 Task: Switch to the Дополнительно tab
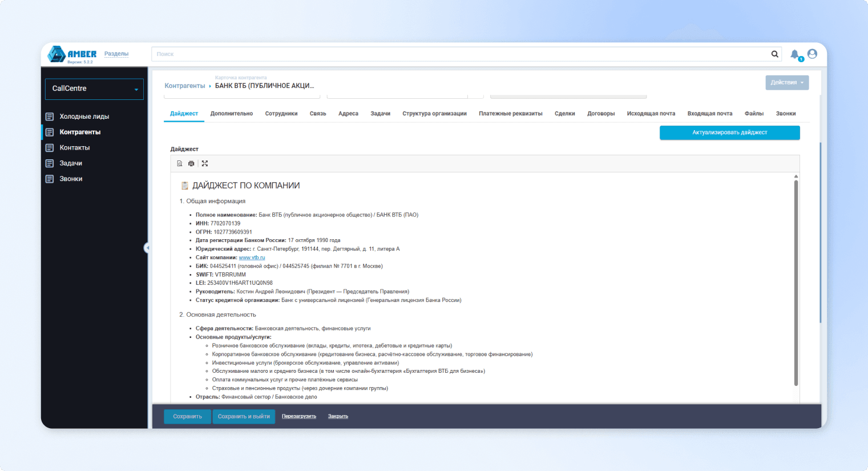tap(232, 114)
